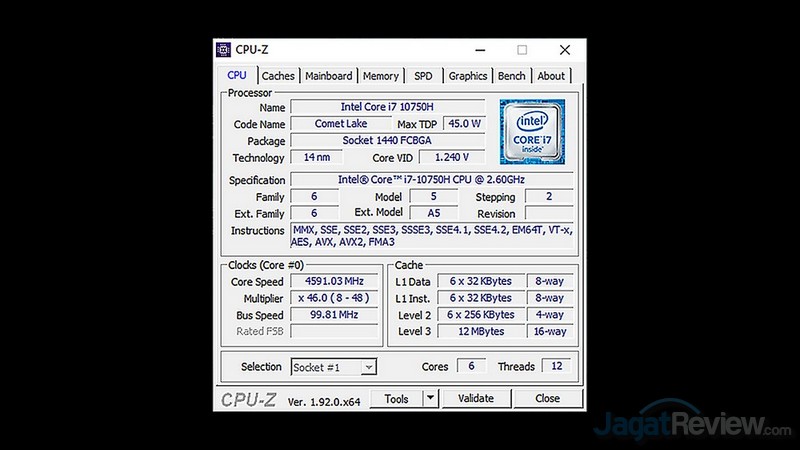
Task: Click the Max TDP value 45.0 W
Action: point(464,123)
